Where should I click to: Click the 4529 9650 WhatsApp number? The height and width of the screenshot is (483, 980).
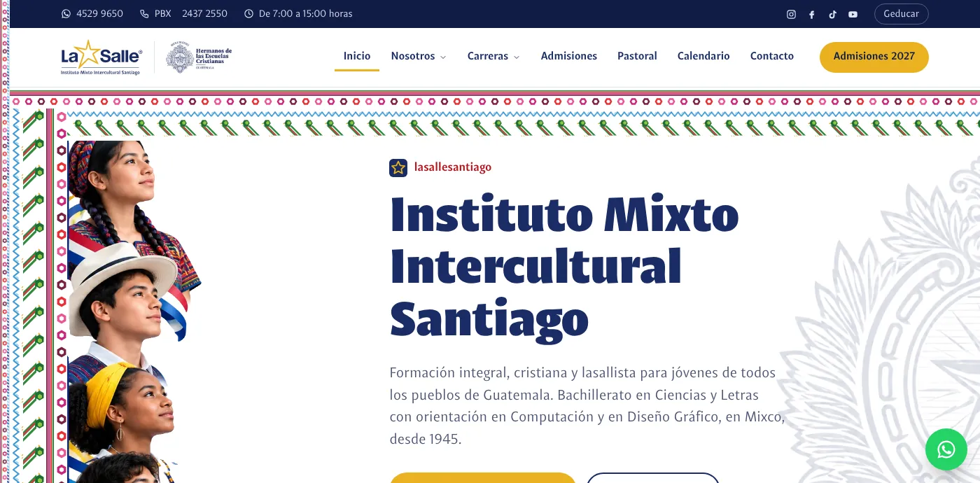tap(99, 14)
